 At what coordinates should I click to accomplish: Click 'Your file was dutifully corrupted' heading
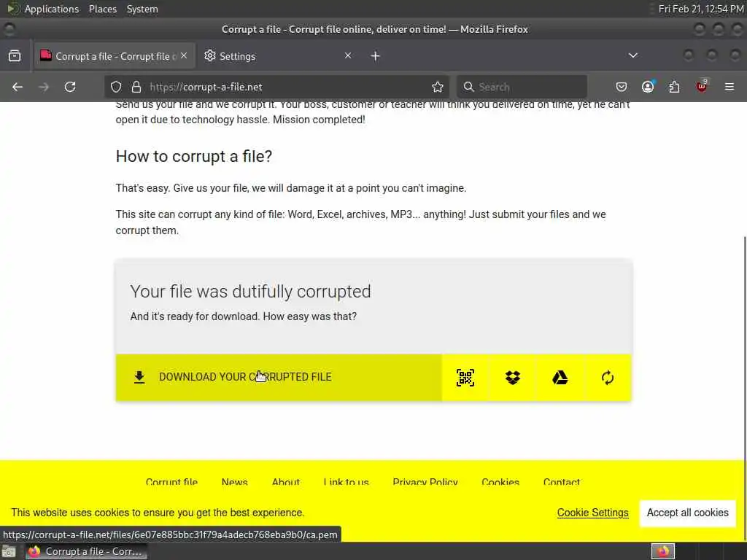(251, 292)
